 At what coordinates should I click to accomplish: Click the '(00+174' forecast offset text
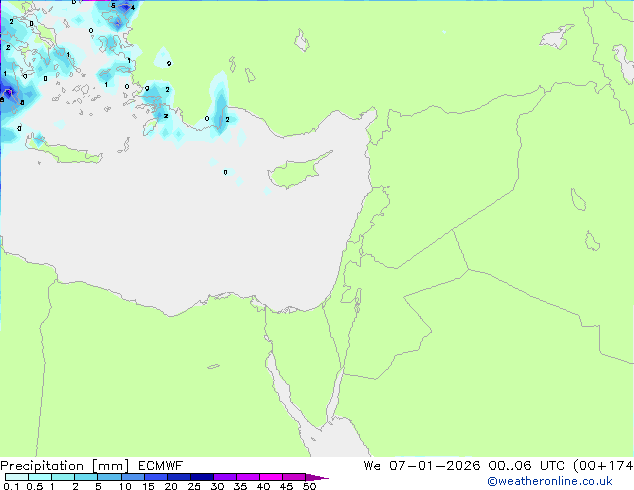click(603, 466)
